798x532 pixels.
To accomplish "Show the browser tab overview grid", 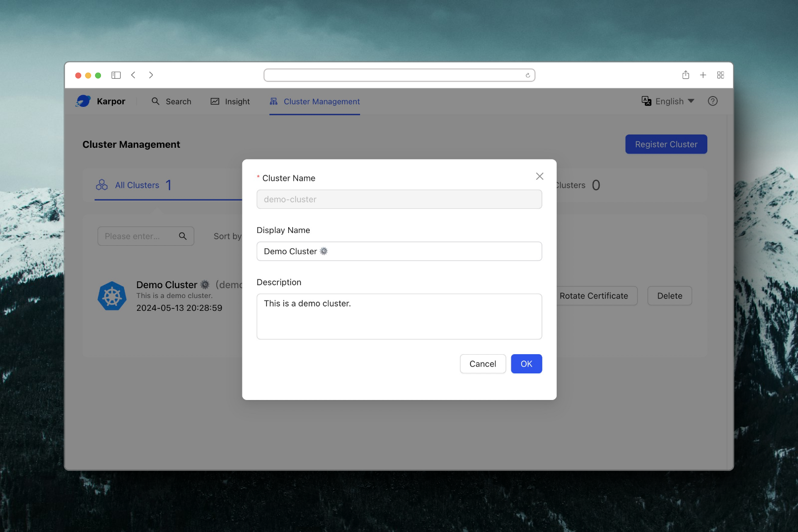I will (x=720, y=75).
